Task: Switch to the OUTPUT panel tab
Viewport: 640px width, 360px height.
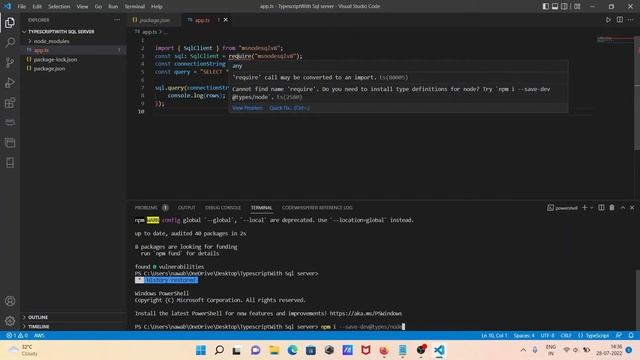Action: pyautogui.click(x=187, y=207)
